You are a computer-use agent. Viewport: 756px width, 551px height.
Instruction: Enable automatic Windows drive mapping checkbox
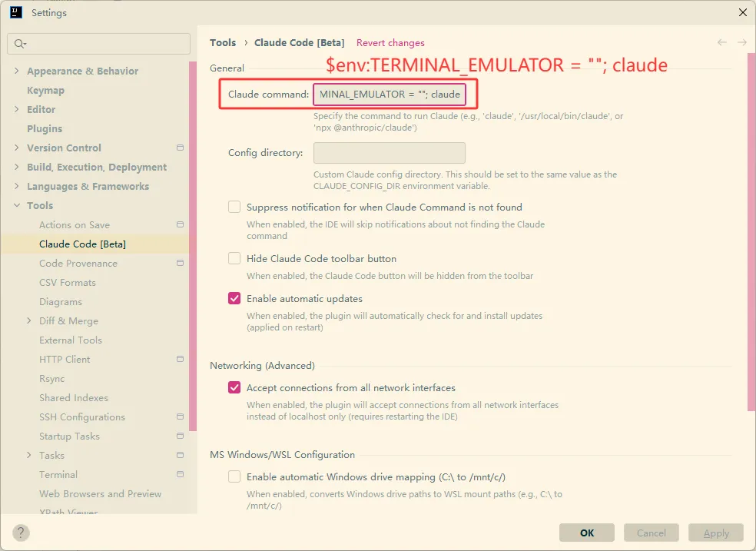click(x=234, y=476)
